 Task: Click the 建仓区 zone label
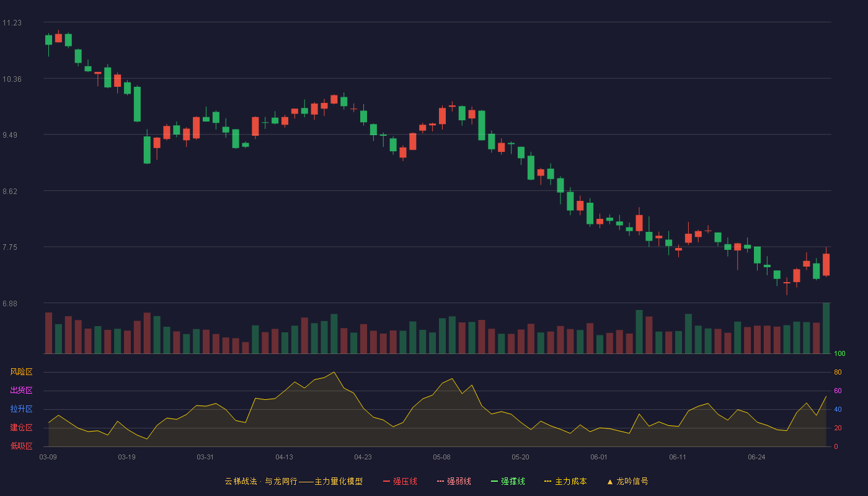click(x=22, y=428)
